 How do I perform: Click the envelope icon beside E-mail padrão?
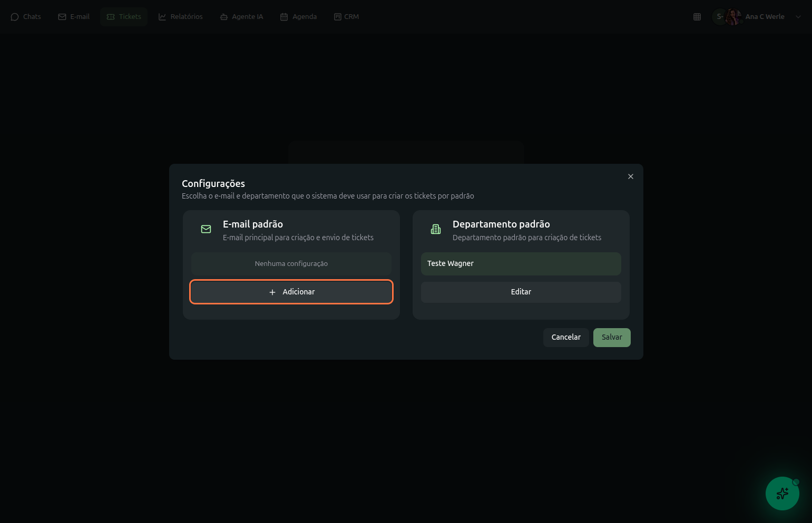(206, 229)
